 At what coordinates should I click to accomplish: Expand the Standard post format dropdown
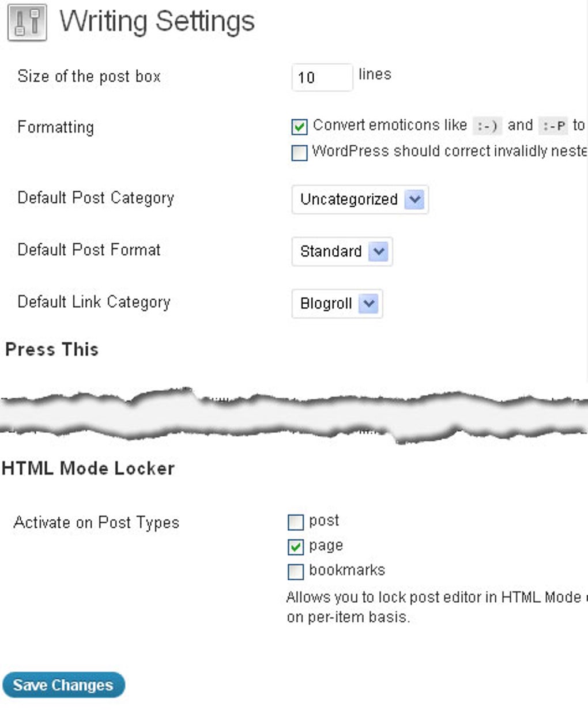click(x=342, y=252)
